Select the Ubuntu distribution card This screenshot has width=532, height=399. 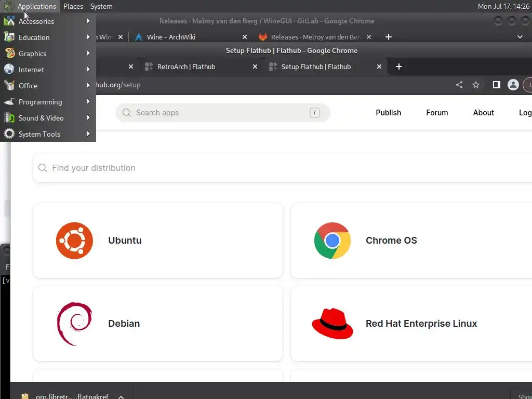pos(158,241)
